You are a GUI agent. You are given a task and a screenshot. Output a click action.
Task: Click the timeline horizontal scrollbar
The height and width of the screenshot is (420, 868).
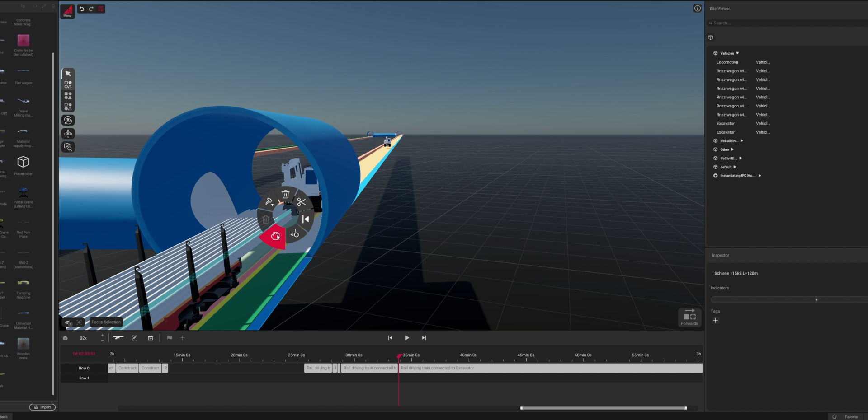[603, 408]
